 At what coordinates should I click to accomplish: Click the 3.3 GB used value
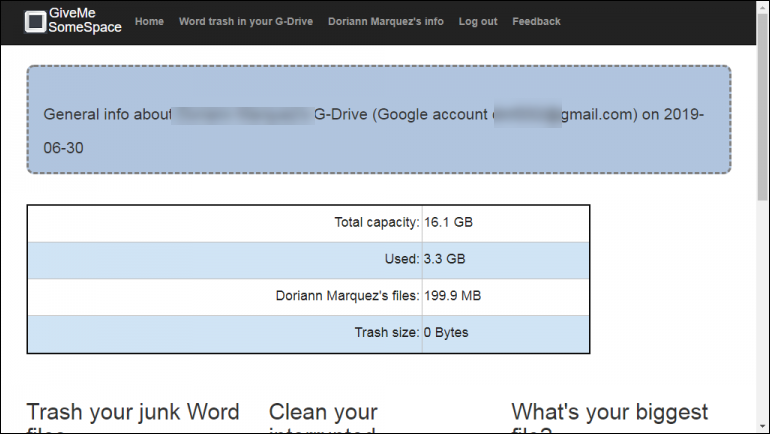tap(444, 259)
